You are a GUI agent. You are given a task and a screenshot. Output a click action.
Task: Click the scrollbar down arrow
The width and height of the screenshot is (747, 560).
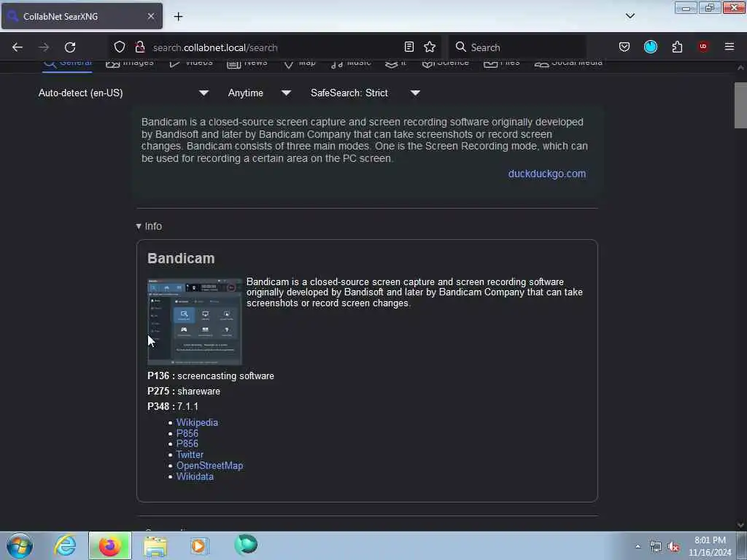tap(740, 525)
